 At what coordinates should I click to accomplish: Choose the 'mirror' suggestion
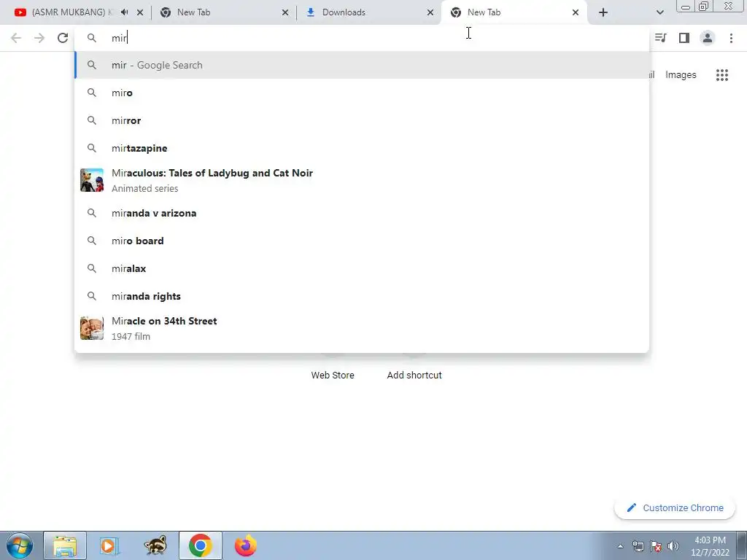(x=362, y=120)
